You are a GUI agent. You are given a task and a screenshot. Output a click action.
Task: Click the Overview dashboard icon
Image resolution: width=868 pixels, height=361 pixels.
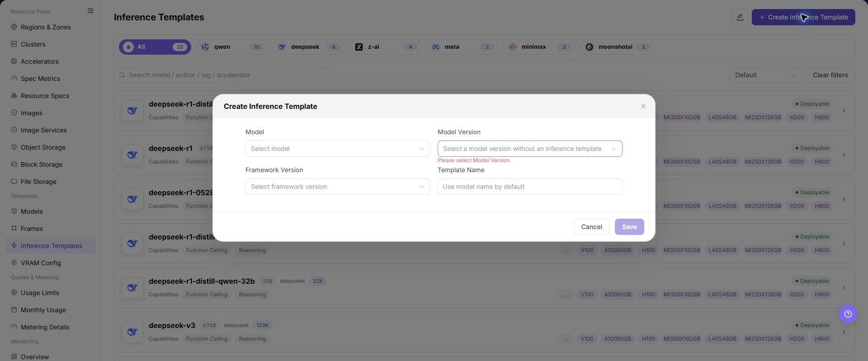[x=14, y=356]
